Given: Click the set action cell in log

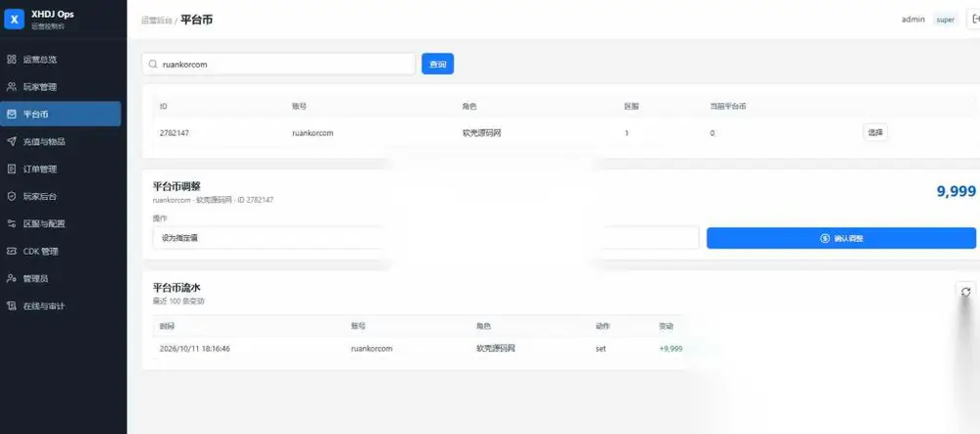Looking at the screenshot, I should click(x=601, y=349).
